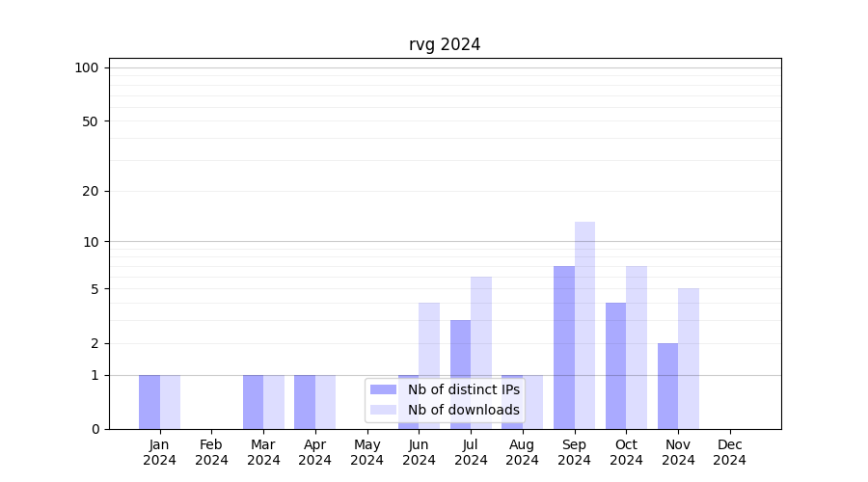Select the Oct 2024 distinct IPs bar
The image size is (868, 482).
point(615,365)
